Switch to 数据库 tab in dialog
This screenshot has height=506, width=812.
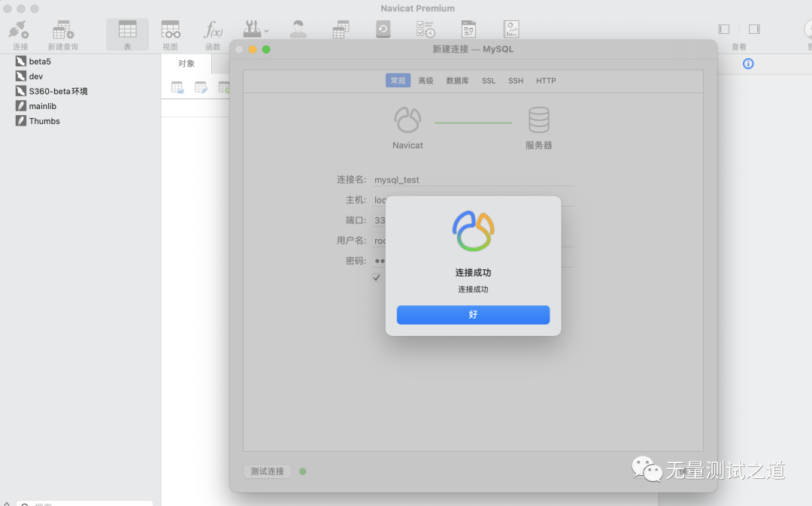pos(457,80)
